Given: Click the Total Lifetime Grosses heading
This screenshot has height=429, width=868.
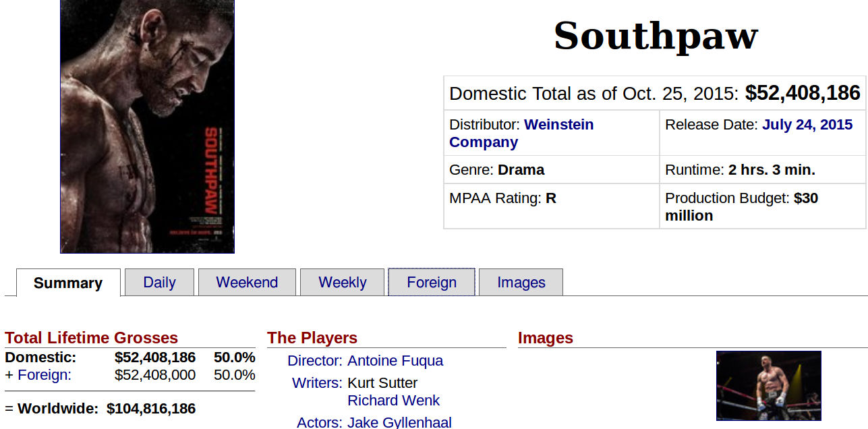Looking at the screenshot, I should (91, 338).
